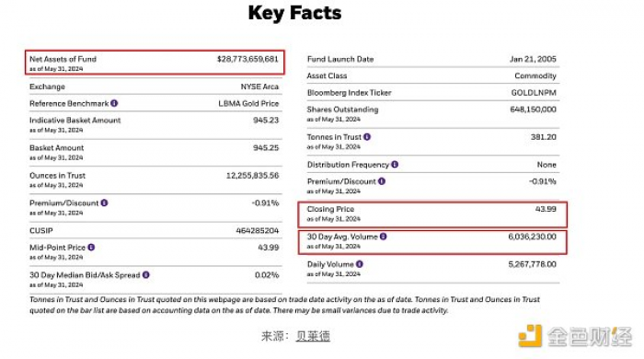Image resolution: width=644 pixels, height=359 pixels.
Task: Click the LBMA Gold Price value
Action: coord(248,103)
